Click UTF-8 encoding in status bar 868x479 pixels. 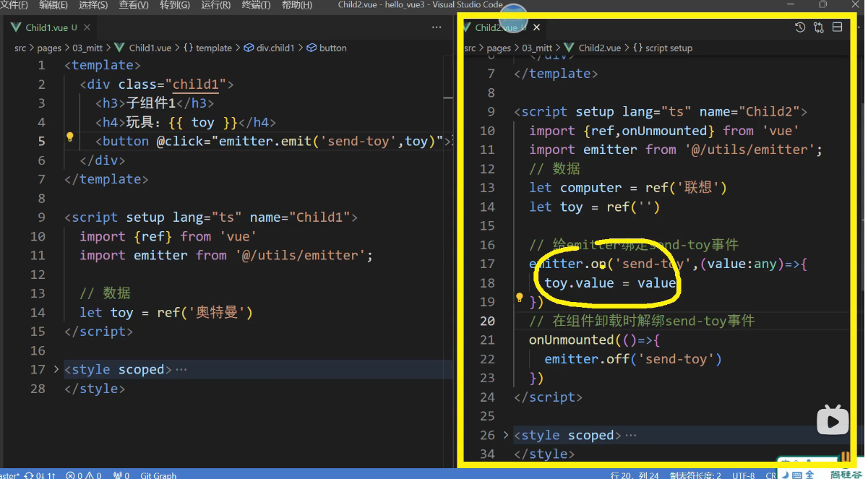point(743,475)
